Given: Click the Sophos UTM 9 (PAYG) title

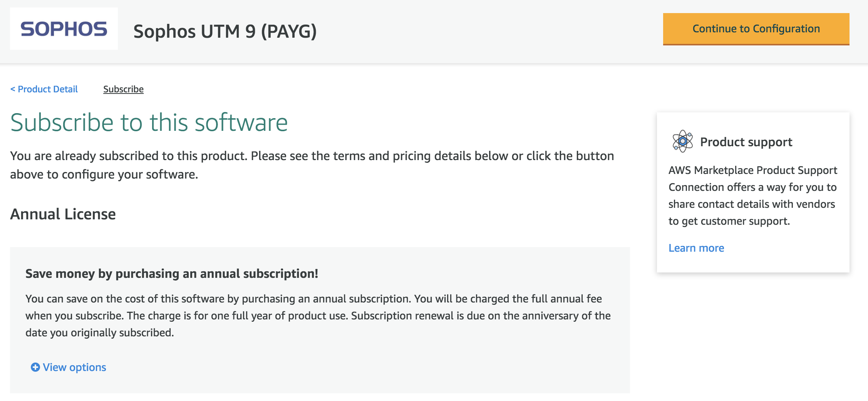Looking at the screenshot, I should click(x=225, y=31).
